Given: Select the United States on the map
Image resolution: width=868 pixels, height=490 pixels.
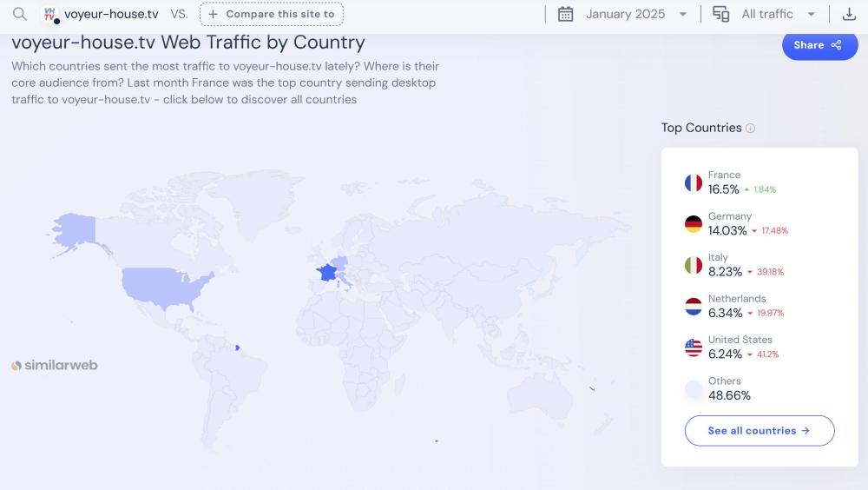Looking at the screenshot, I should click(x=165, y=287).
